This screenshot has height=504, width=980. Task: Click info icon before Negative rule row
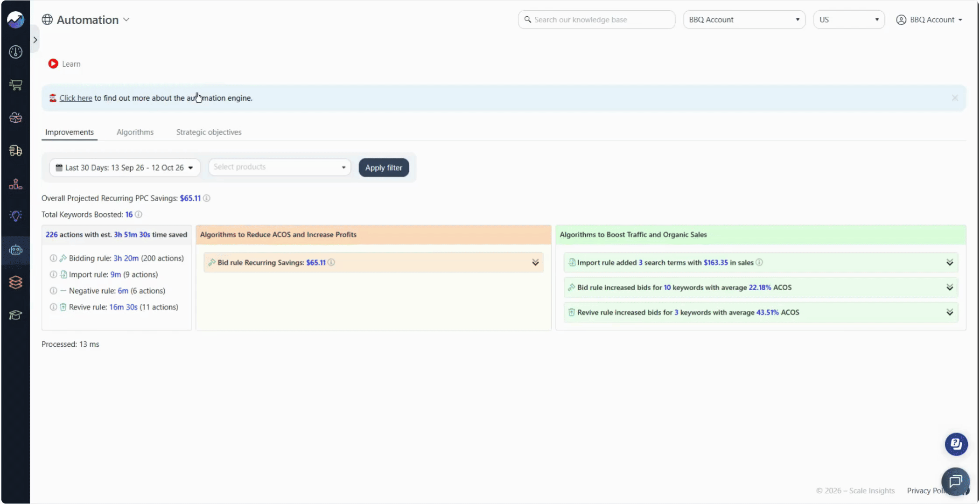pyautogui.click(x=53, y=291)
